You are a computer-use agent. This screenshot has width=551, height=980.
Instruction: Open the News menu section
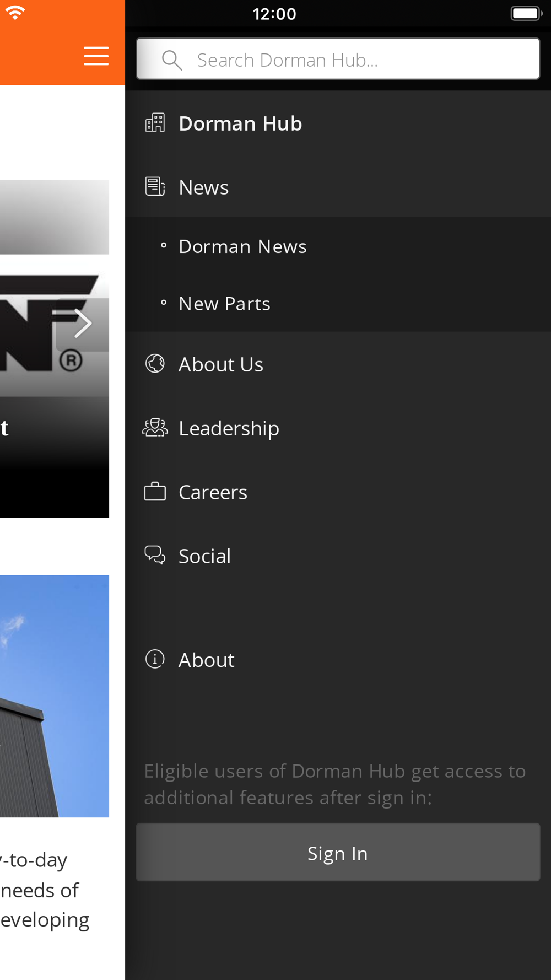338,187
